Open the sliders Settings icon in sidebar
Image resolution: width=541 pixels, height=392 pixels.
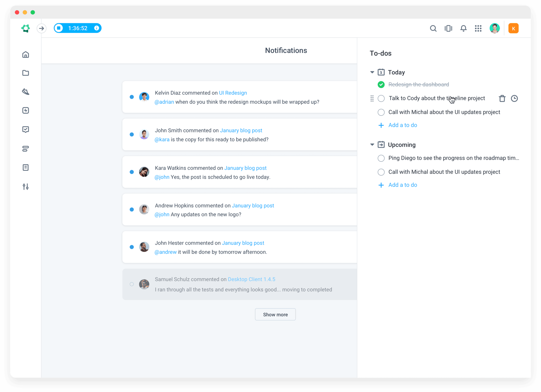[26, 187]
